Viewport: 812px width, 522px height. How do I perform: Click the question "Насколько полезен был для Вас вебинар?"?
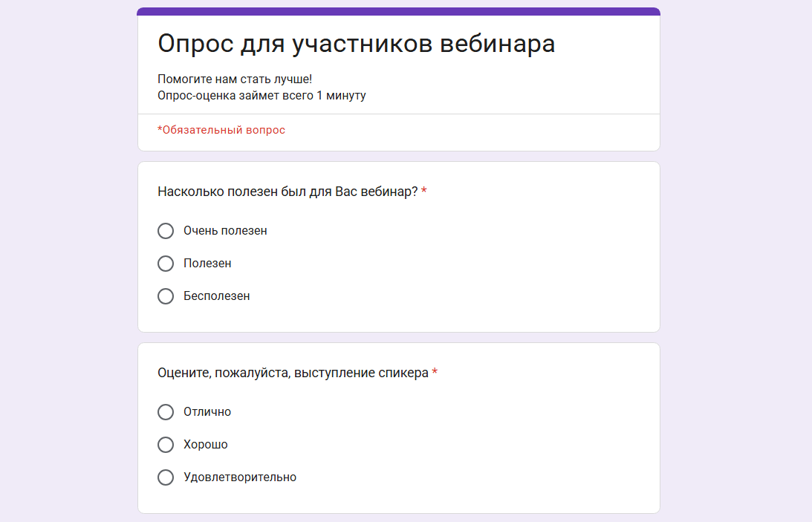tap(288, 192)
